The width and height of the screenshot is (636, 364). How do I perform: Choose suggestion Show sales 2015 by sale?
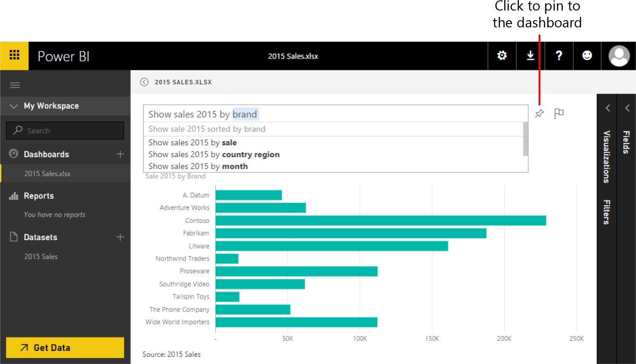click(x=192, y=142)
